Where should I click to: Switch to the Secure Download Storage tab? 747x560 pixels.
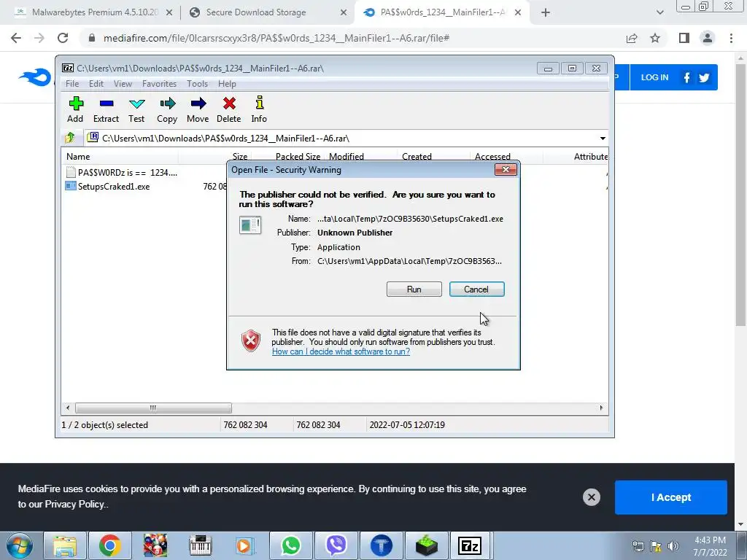(x=256, y=12)
